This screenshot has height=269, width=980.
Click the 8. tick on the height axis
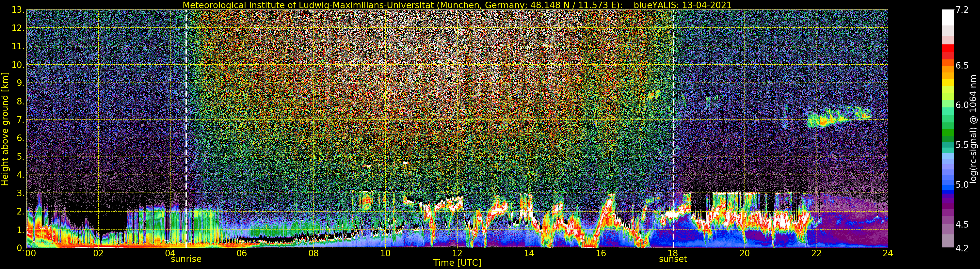[21, 102]
